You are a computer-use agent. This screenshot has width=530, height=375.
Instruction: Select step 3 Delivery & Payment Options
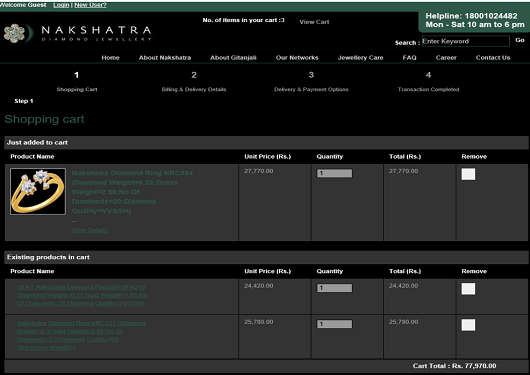point(311,81)
